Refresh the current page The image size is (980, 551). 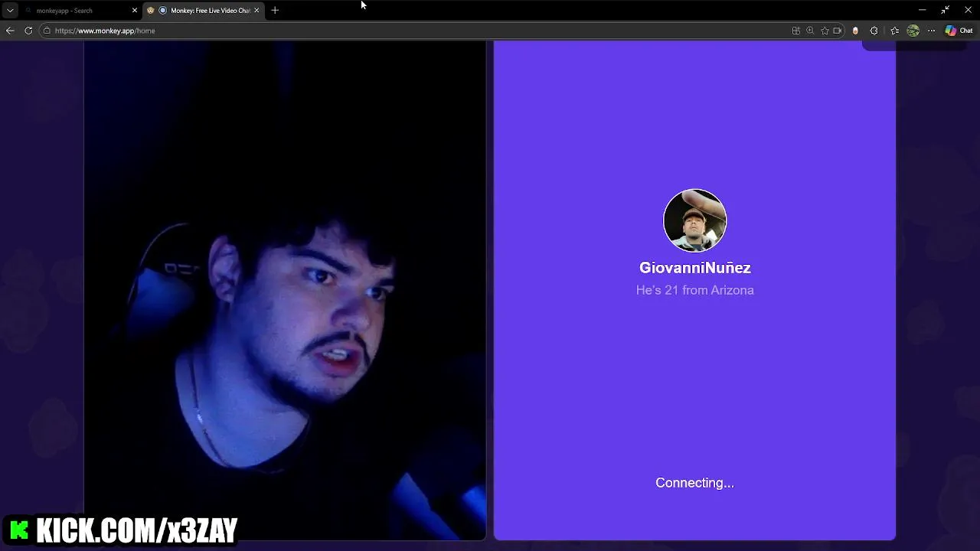tap(28, 31)
